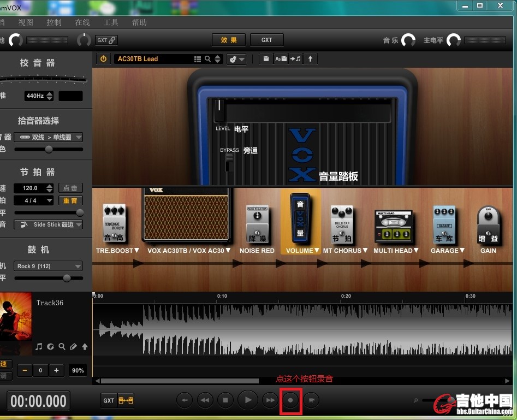
Task: Click the pencil edit icon under Track36
Action: [x=73, y=346]
